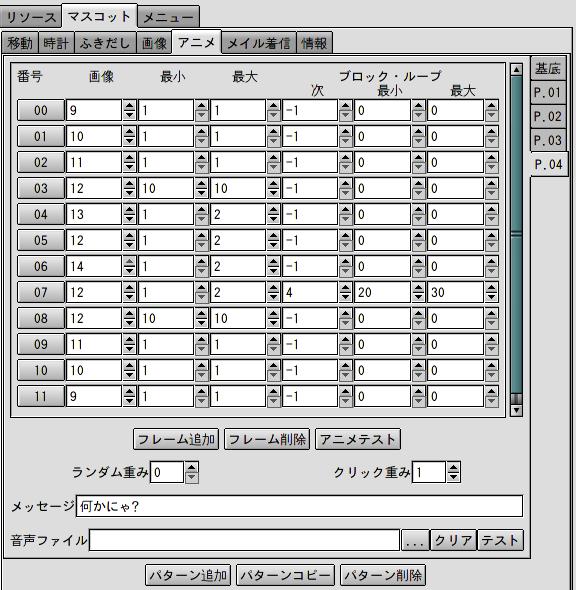Click scrollbar up arrow of frame list
Image resolution: width=576 pixels, height=590 pixels.
coord(517,70)
